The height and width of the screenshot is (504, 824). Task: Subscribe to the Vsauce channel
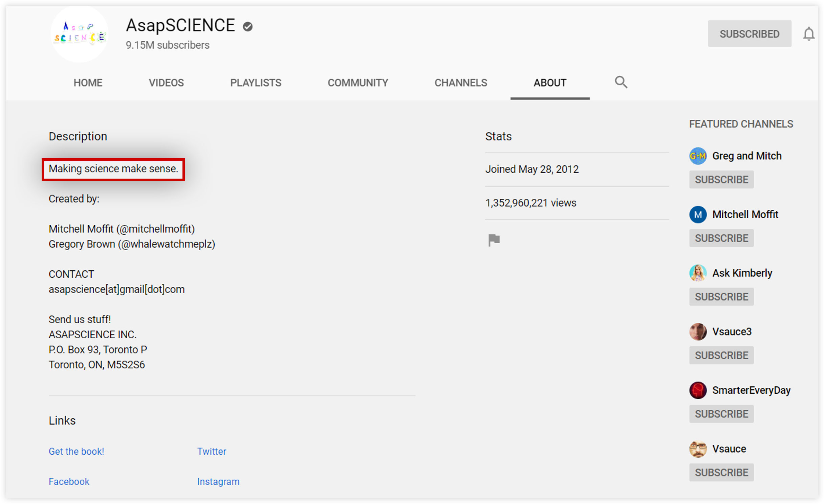click(x=721, y=472)
